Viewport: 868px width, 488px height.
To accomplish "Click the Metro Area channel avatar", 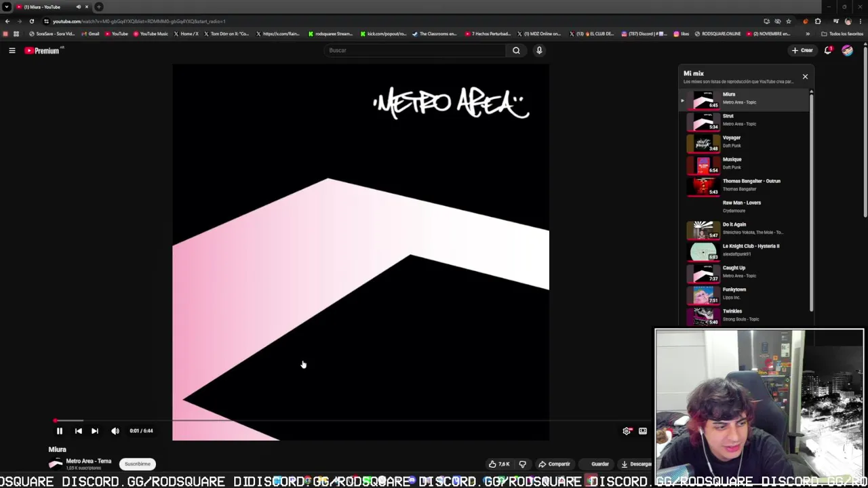I will (x=56, y=464).
